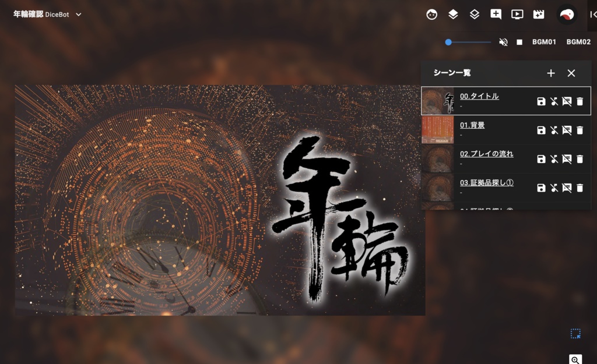Click the outlined layers icon in top toolbar

click(x=475, y=15)
